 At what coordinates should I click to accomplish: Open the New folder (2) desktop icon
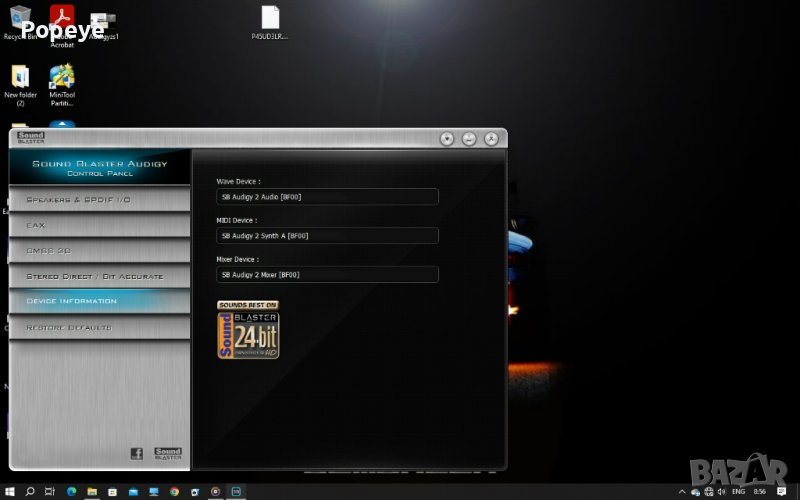pyautogui.click(x=20, y=80)
